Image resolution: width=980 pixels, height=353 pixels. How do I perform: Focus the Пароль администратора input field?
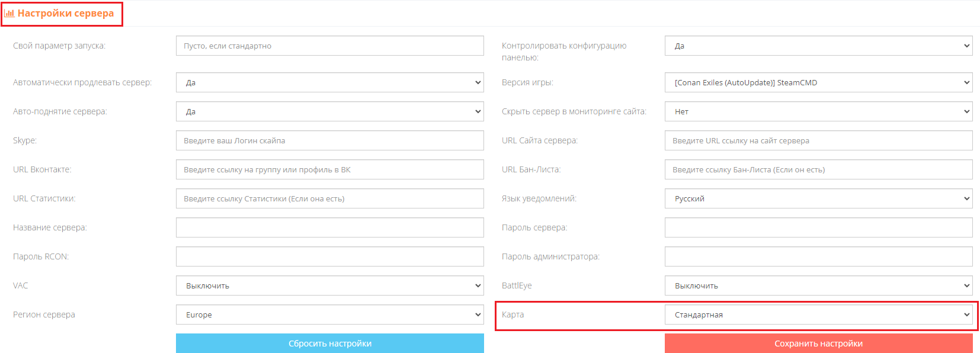(x=819, y=256)
